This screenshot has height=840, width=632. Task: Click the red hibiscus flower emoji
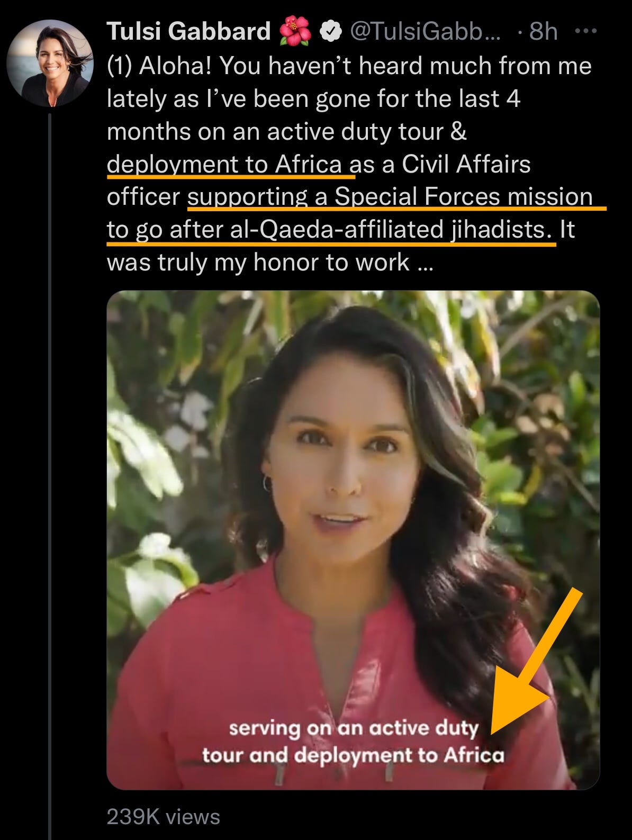point(296,31)
